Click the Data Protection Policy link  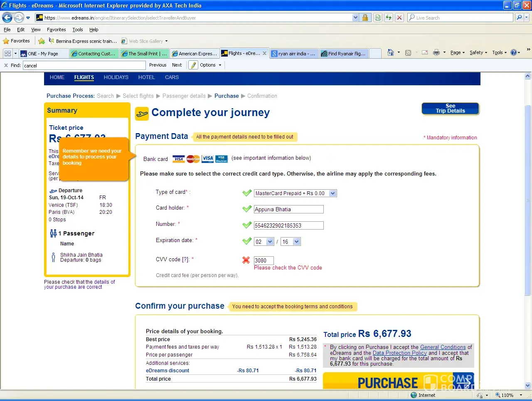click(399, 353)
